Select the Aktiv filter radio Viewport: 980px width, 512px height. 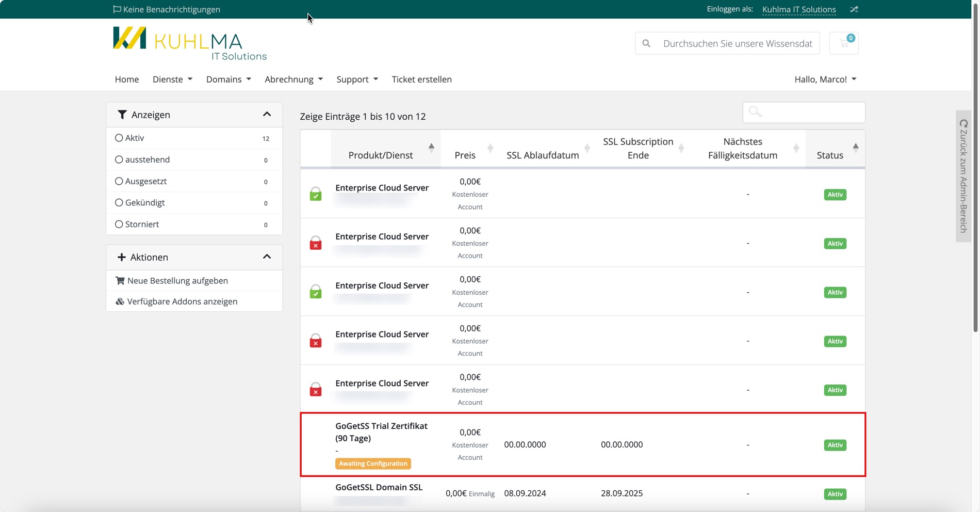point(119,138)
